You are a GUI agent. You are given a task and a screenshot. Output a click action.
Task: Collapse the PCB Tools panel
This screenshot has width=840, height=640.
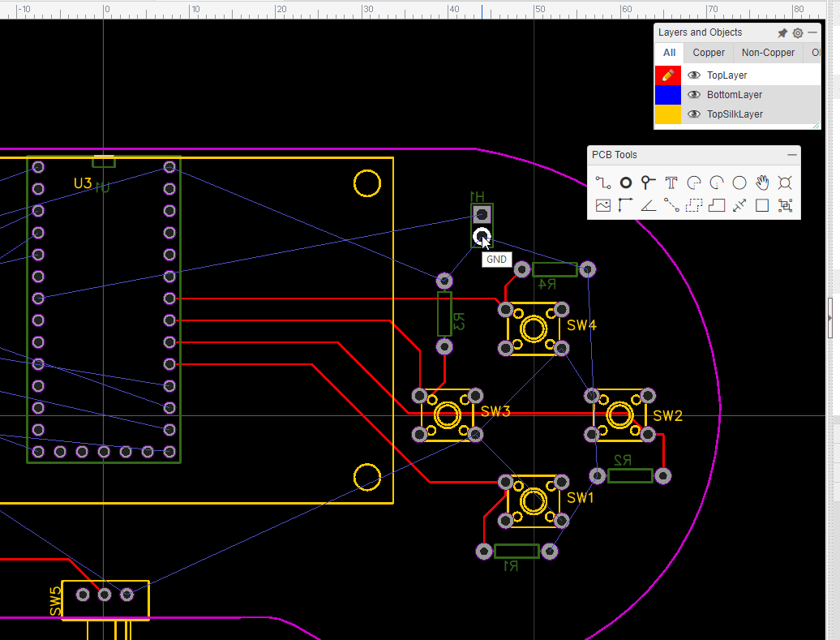tap(791, 154)
